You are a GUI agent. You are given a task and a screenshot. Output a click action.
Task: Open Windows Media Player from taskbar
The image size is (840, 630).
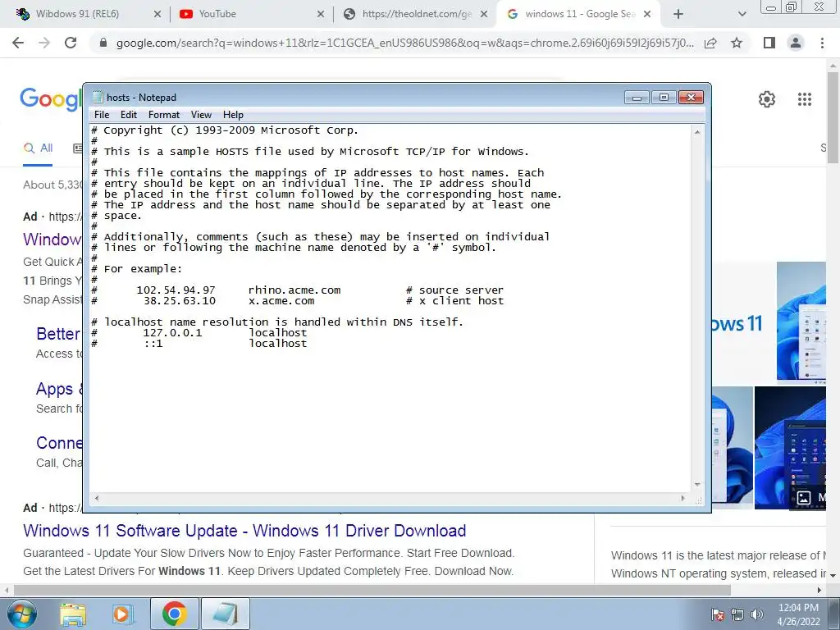tap(122, 614)
